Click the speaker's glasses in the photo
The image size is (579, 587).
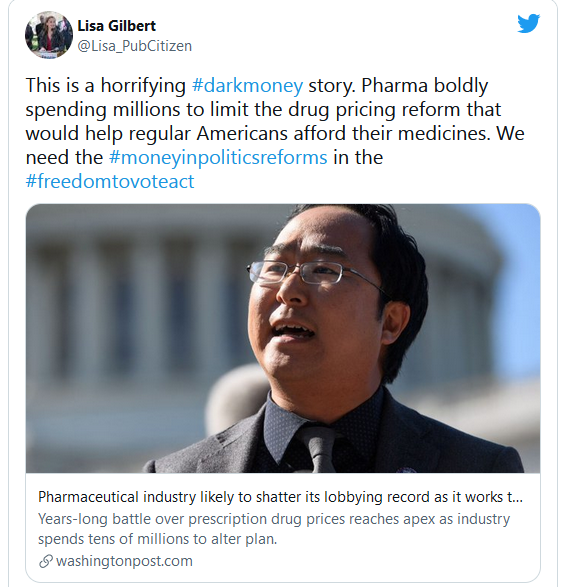[x=314, y=275]
